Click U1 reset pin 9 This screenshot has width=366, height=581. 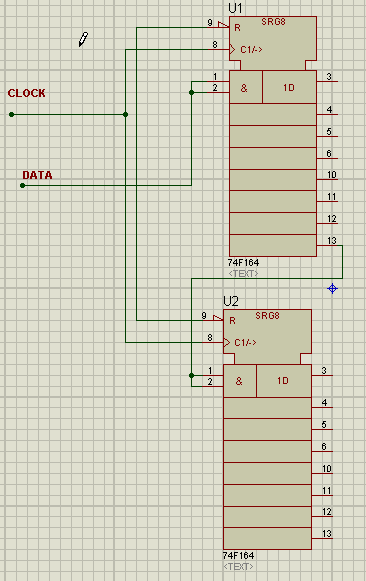click(x=218, y=26)
